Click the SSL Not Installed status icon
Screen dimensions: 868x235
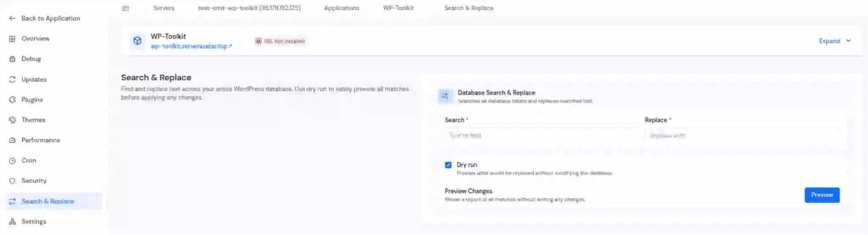(x=258, y=41)
